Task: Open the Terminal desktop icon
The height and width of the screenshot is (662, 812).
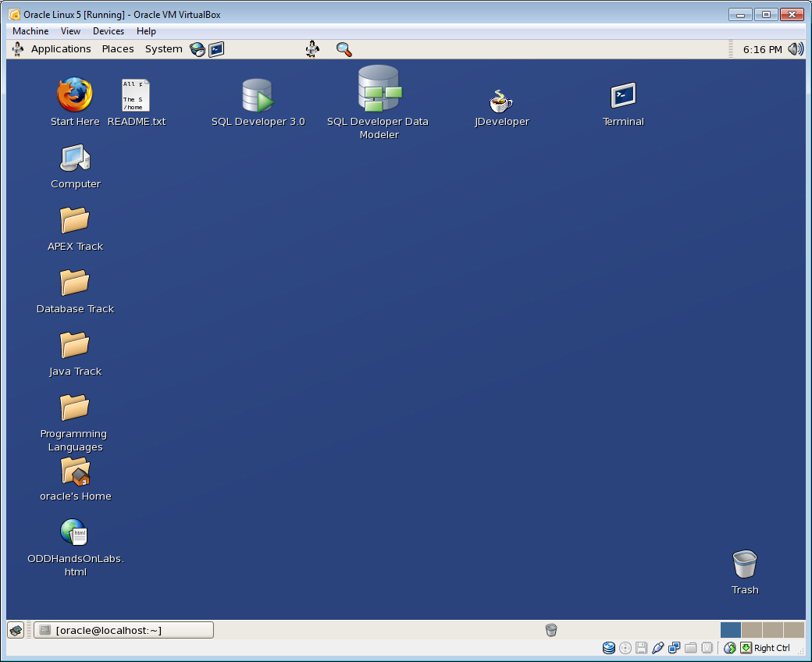Action: coord(623,96)
